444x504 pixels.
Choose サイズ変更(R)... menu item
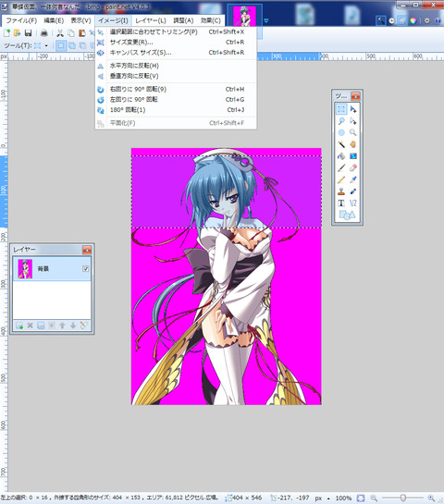pyautogui.click(x=176, y=43)
